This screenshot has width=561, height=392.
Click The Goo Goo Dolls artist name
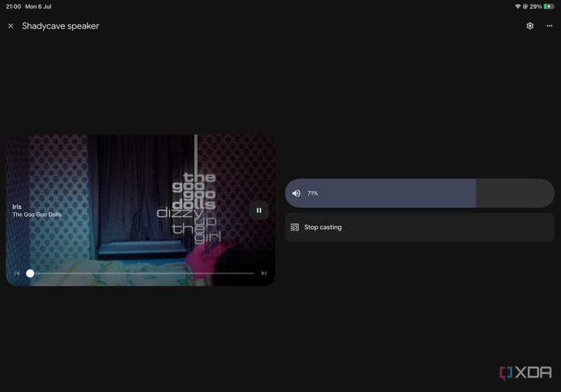37,215
